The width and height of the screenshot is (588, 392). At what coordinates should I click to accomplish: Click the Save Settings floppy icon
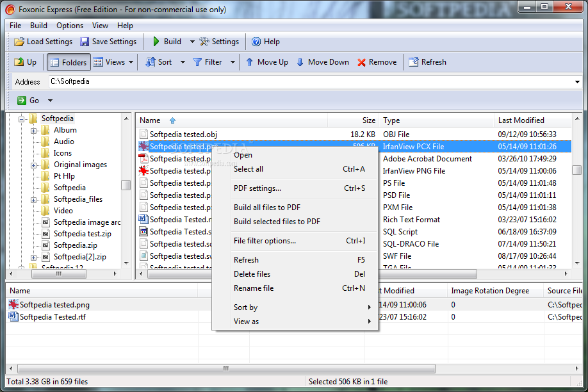(x=85, y=42)
